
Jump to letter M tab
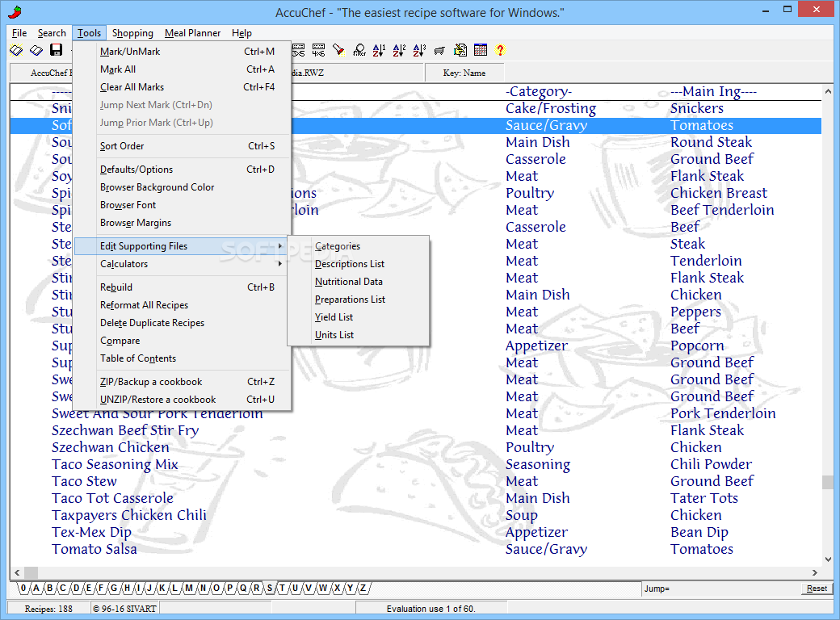(189, 588)
